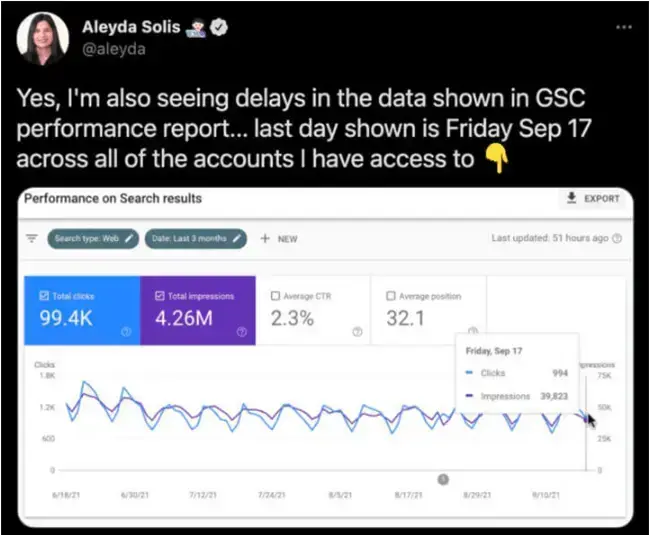This screenshot has width=650, height=535.
Task: Edit the Date: Last 3 months chip
Action: (196, 239)
